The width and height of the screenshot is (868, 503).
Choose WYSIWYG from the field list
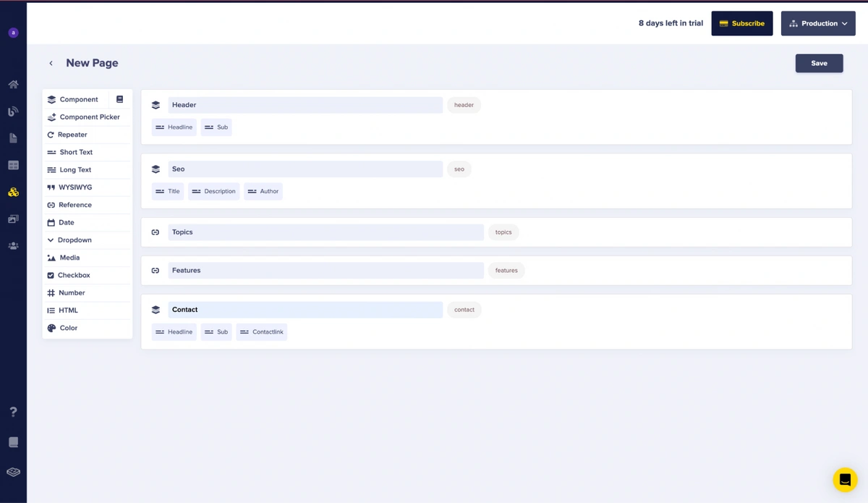[75, 187]
